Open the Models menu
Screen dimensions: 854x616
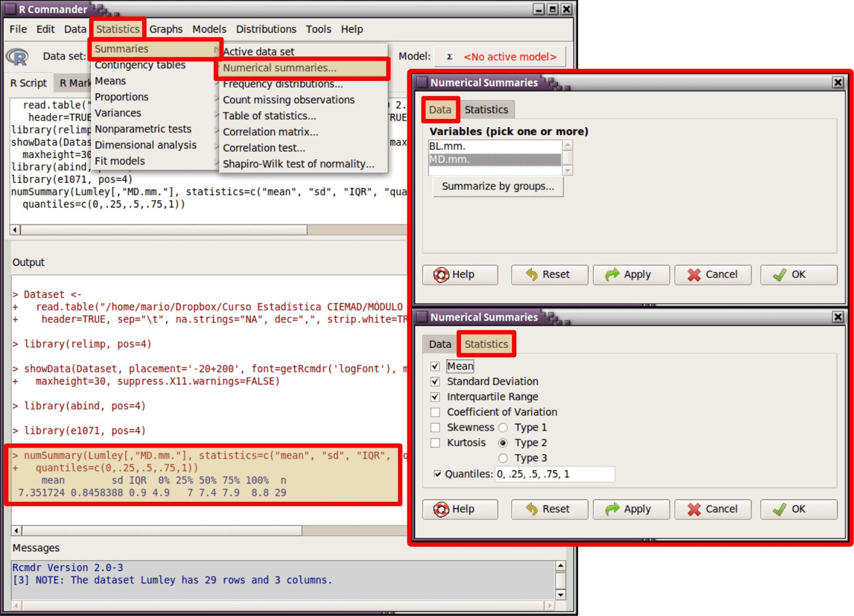tap(209, 29)
